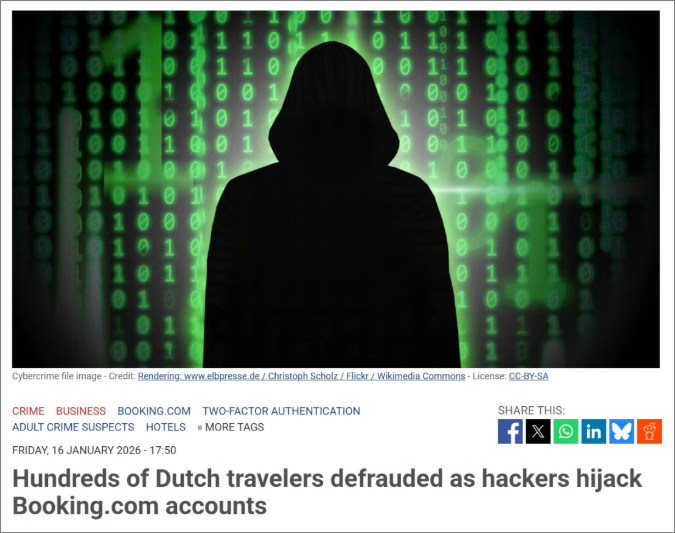Click the Hundreds of Dutch travelers headline
This screenshot has width=675, height=533.
click(x=327, y=492)
